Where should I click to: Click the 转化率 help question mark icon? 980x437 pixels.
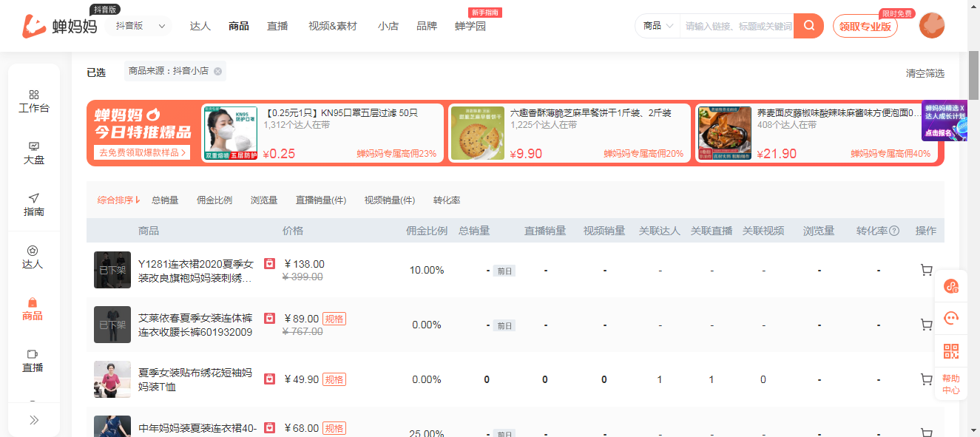point(894,231)
